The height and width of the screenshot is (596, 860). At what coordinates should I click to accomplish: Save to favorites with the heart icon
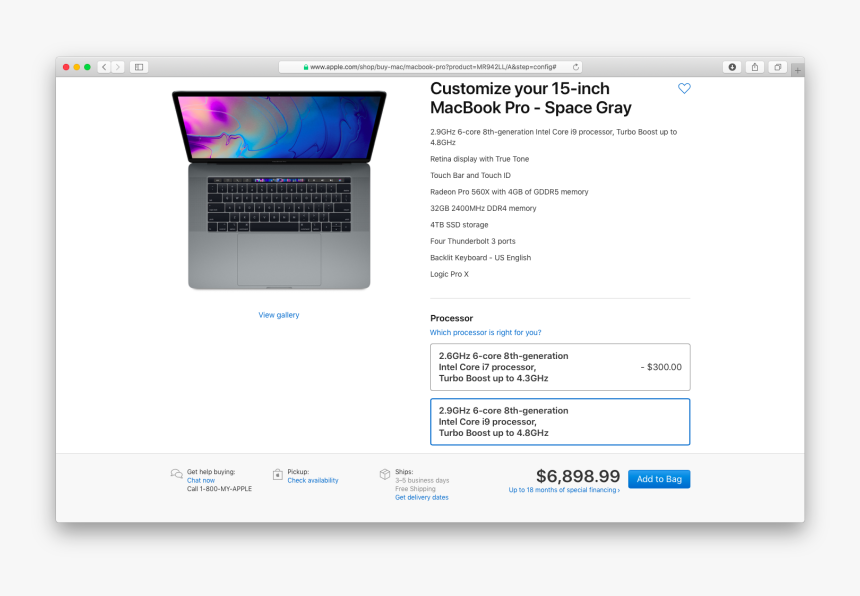[684, 88]
